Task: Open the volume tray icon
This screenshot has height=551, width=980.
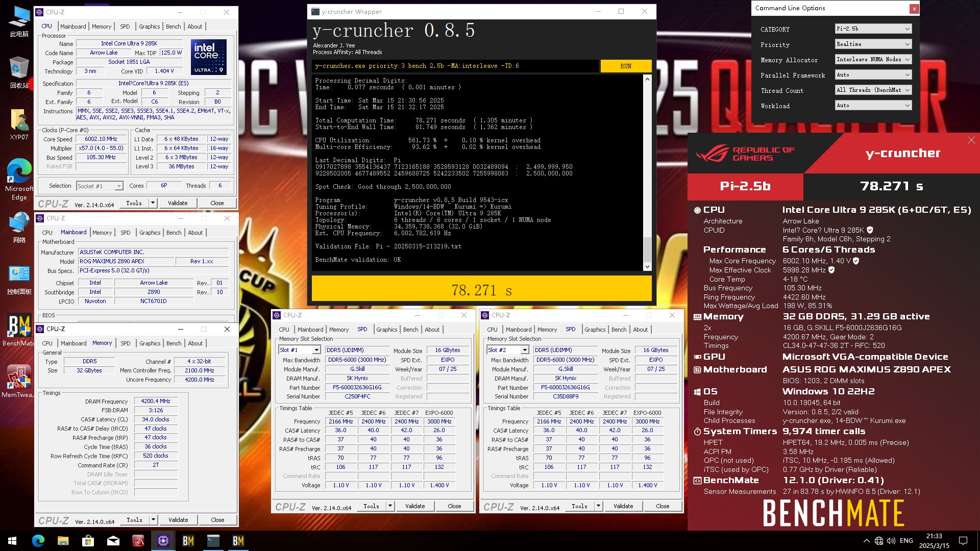Action: coord(891,541)
